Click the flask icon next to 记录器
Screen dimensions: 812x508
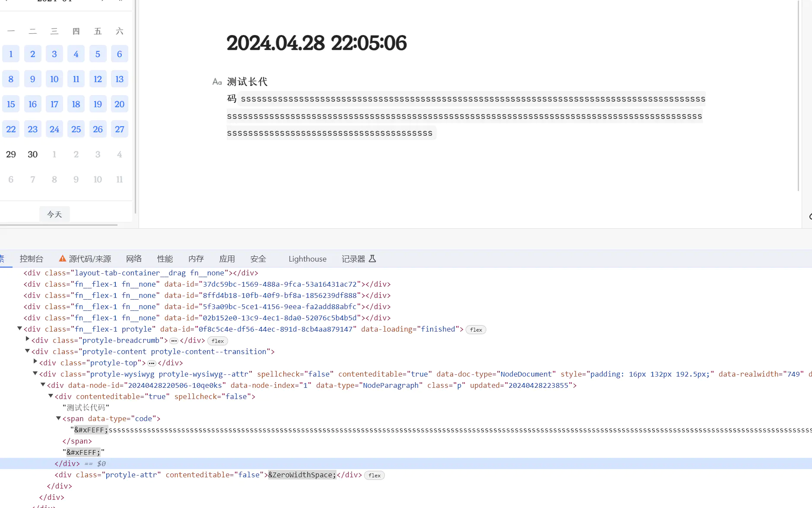(x=372, y=259)
